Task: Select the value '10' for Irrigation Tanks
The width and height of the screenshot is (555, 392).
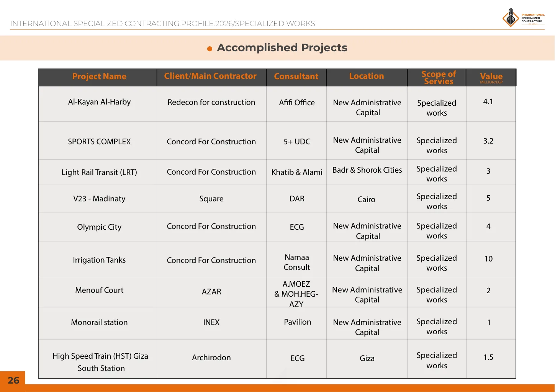Action: click(x=488, y=259)
